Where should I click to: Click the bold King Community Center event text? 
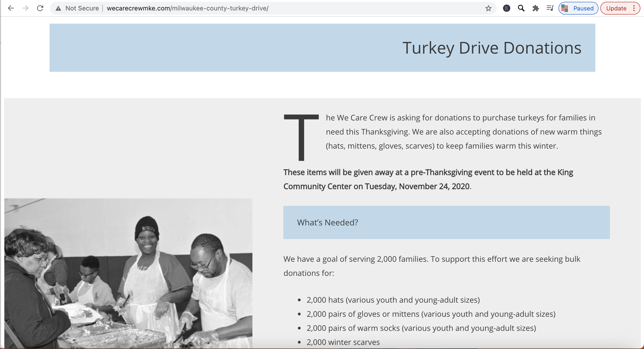428,179
